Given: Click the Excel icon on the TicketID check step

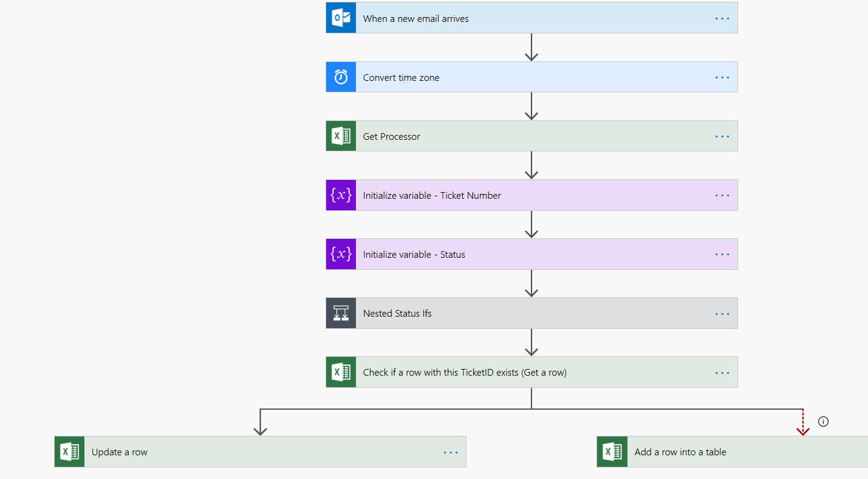Looking at the screenshot, I should point(341,371).
